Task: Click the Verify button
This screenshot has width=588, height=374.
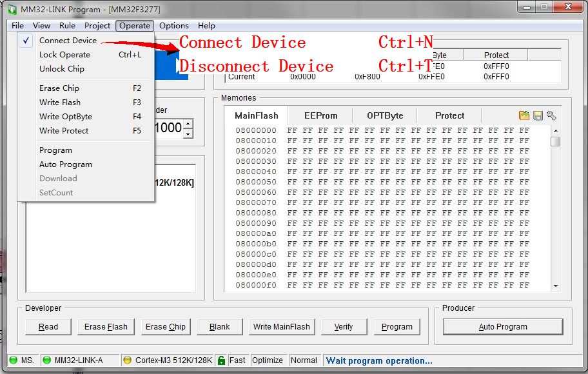Action: coord(344,327)
